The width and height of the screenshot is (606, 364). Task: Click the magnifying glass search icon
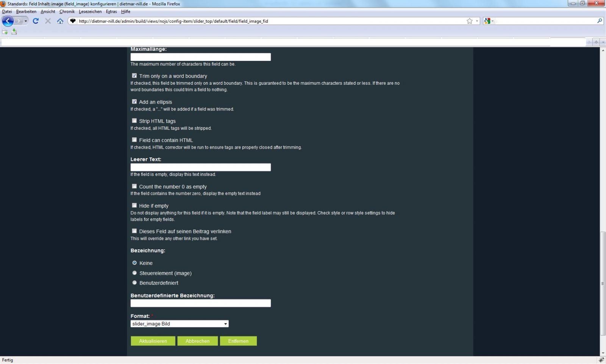[600, 21]
